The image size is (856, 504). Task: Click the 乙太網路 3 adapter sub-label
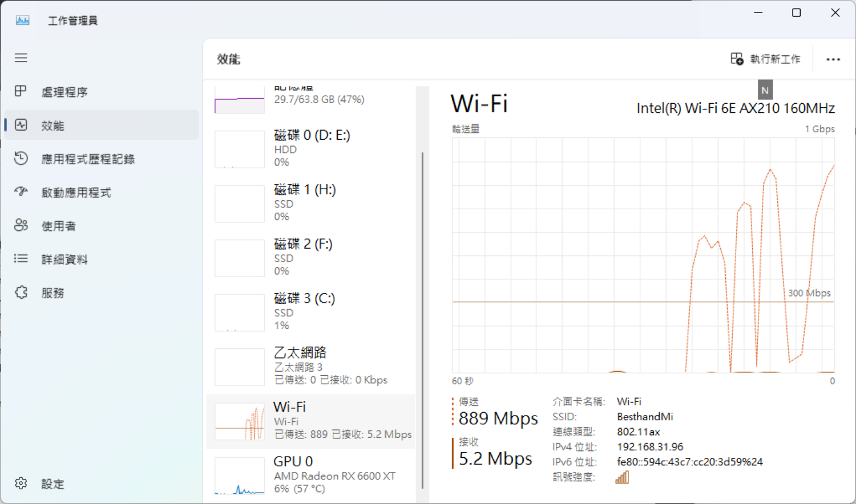(298, 367)
